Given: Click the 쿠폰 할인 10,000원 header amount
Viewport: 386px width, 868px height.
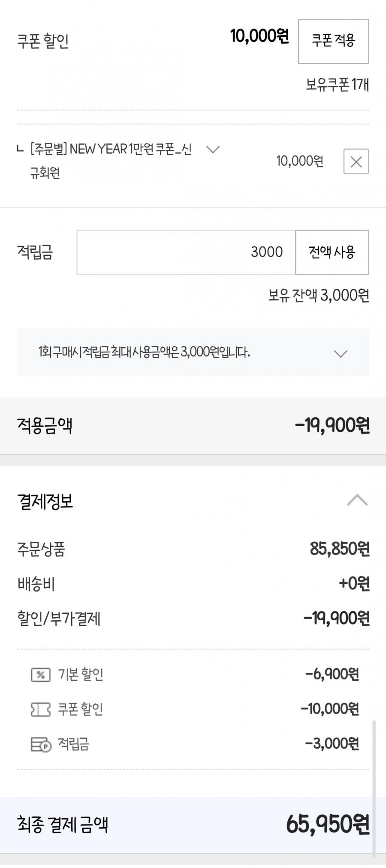Looking at the screenshot, I should 259,36.
